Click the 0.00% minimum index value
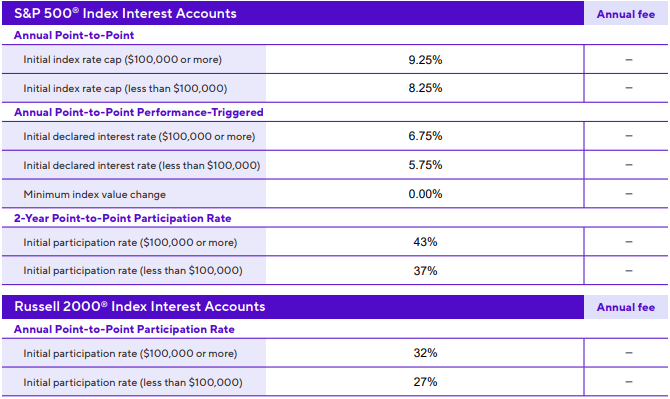Viewport: 670px width, 399px height. (x=425, y=194)
